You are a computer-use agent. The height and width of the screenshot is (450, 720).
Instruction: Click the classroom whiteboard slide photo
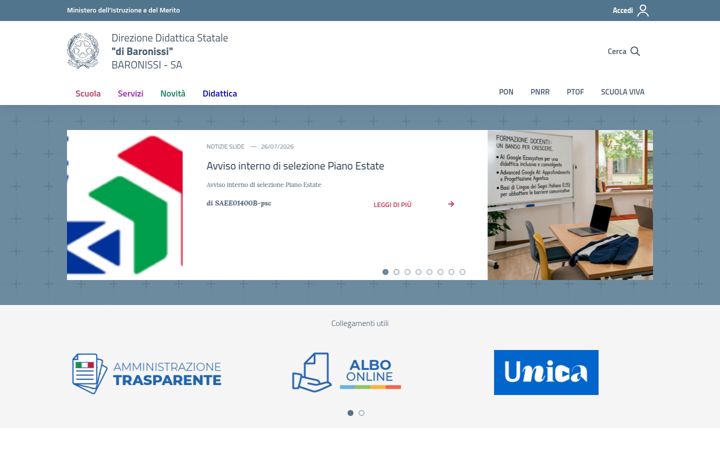click(570, 205)
